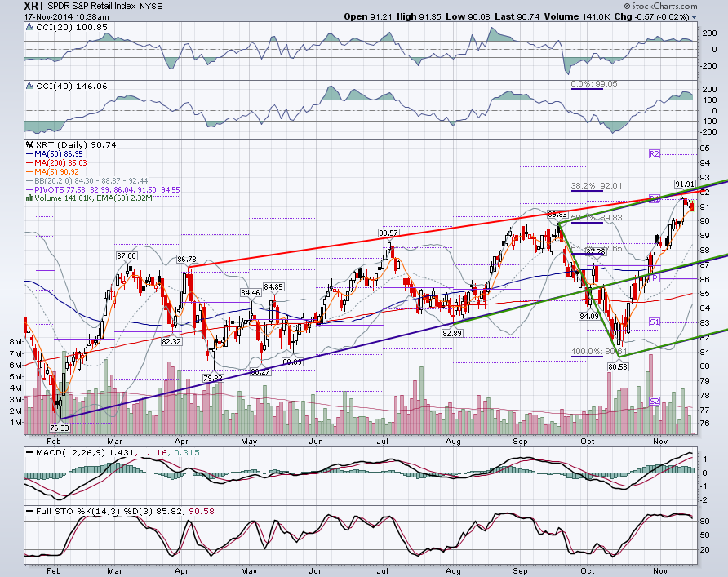Viewport: 728px width, 577px height.
Task: Click the 84.09 price label
Action: pyautogui.click(x=588, y=316)
